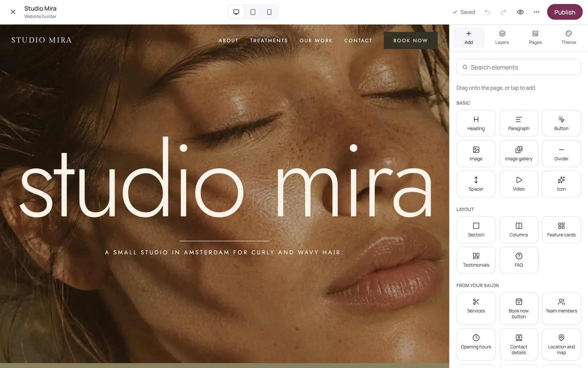Insert an Icon element
This screenshot has width=588, height=368.
(561, 184)
